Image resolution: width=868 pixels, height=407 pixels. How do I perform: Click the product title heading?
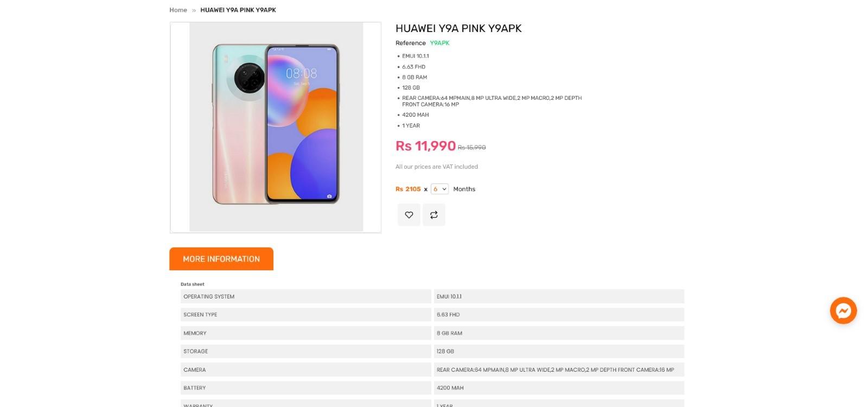pyautogui.click(x=458, y=28)
